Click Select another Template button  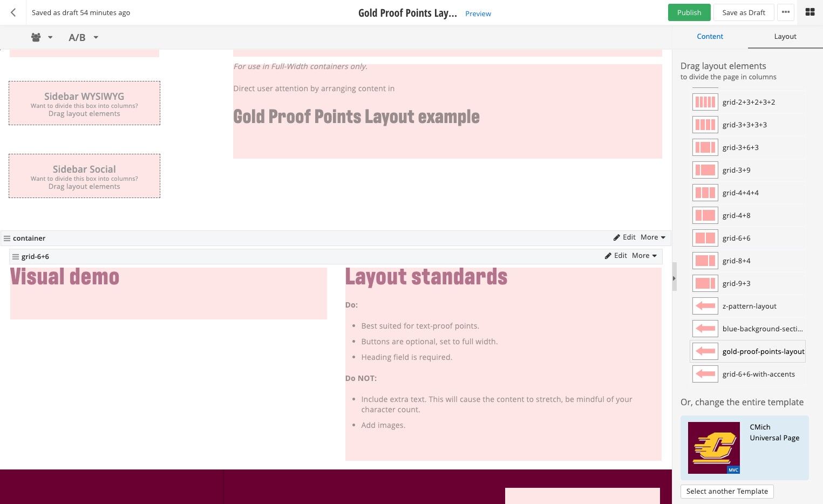click(x=727, y=491)
